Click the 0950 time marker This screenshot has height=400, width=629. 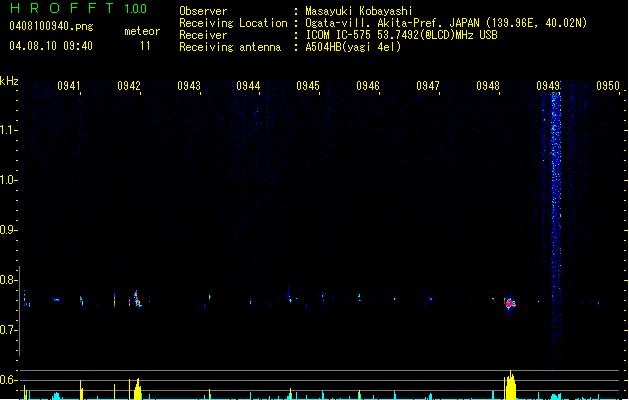[608, 85]
